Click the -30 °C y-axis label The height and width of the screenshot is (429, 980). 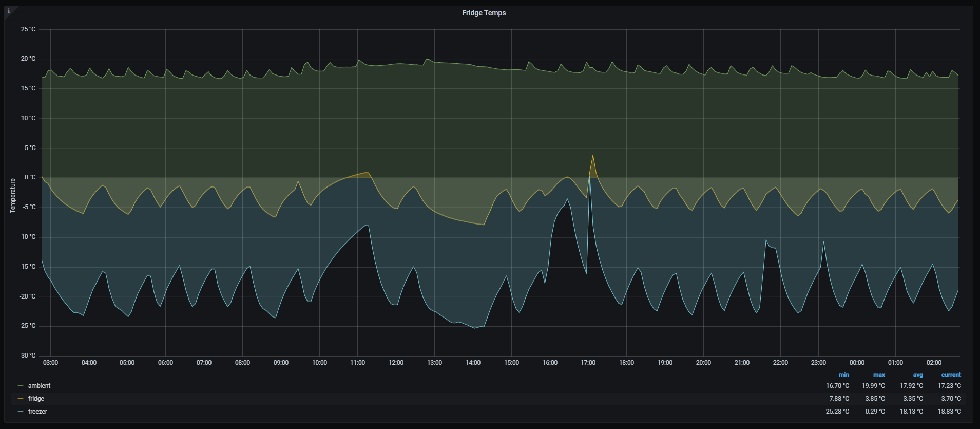[x=27, y=356]
